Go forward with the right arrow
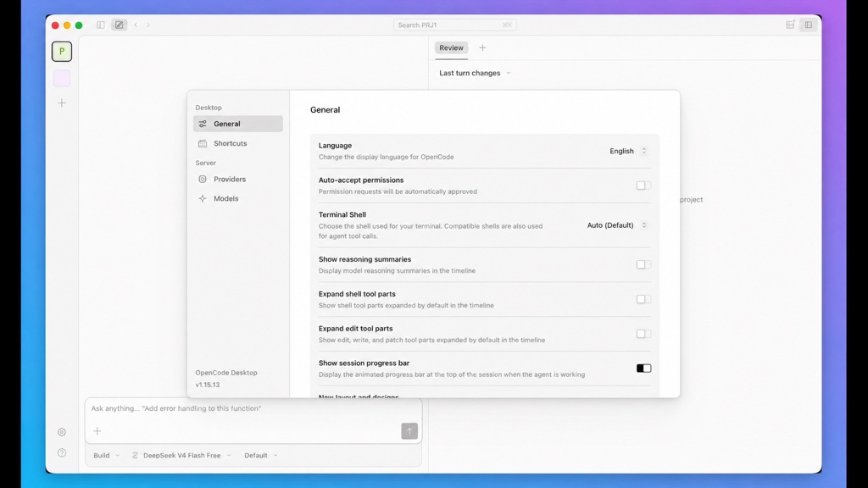 tap(148, 25)
